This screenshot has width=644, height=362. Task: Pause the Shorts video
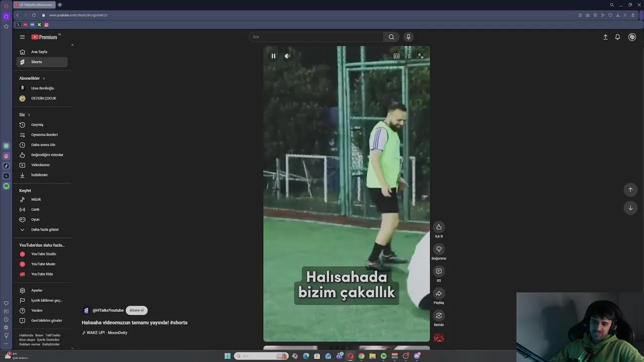click(x=273, y=56)
